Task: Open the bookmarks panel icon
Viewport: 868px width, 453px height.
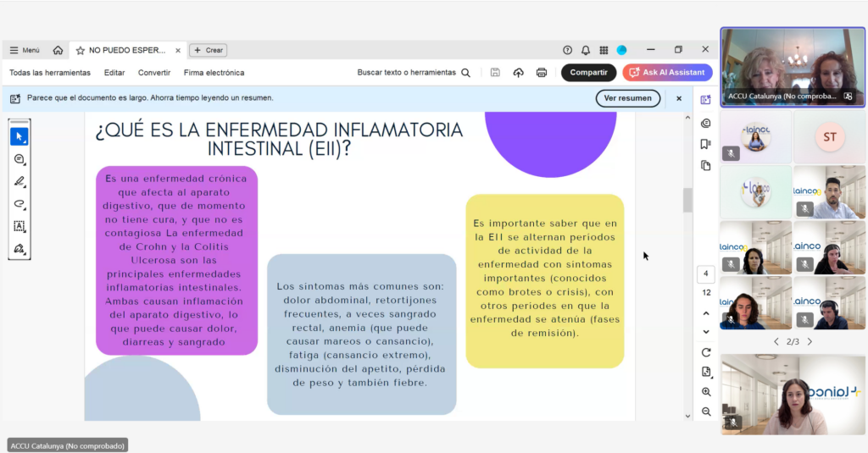Action: click(705, 144)
